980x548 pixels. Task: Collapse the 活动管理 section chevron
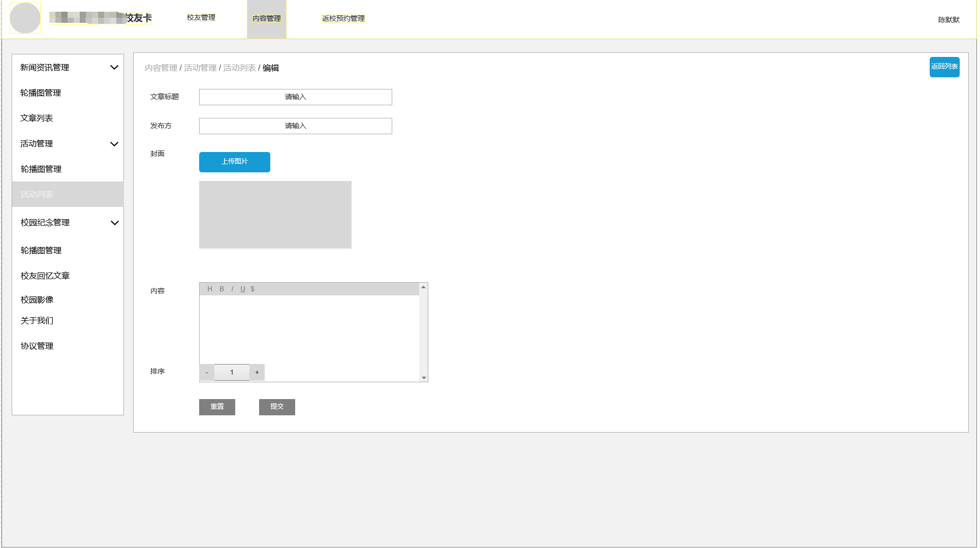114,144
